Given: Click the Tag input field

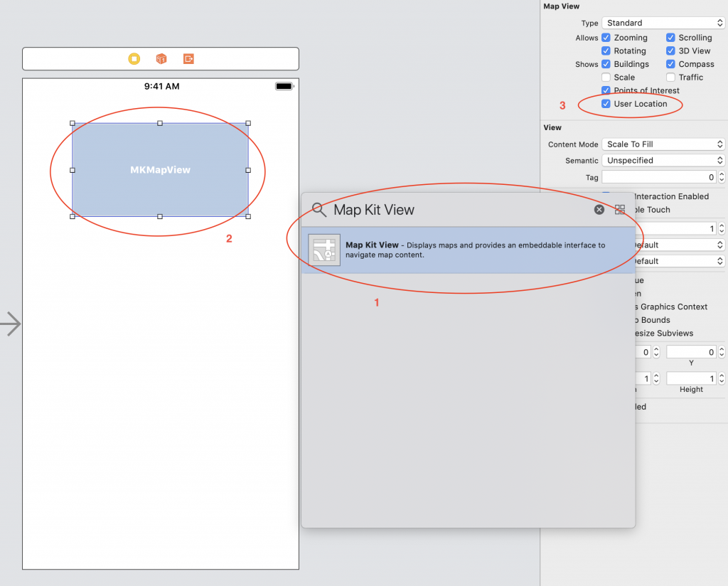Looking at the screenshot, I should [659, 177].
